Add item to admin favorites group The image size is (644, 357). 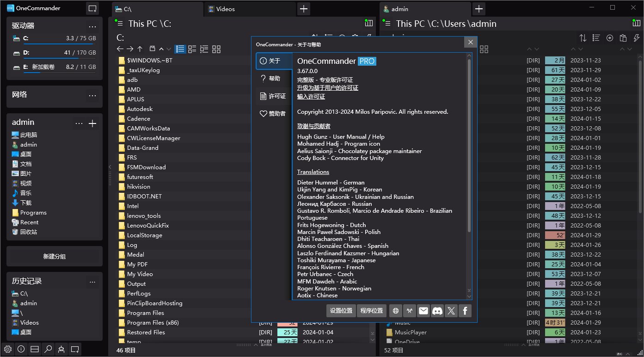point(92,123)
